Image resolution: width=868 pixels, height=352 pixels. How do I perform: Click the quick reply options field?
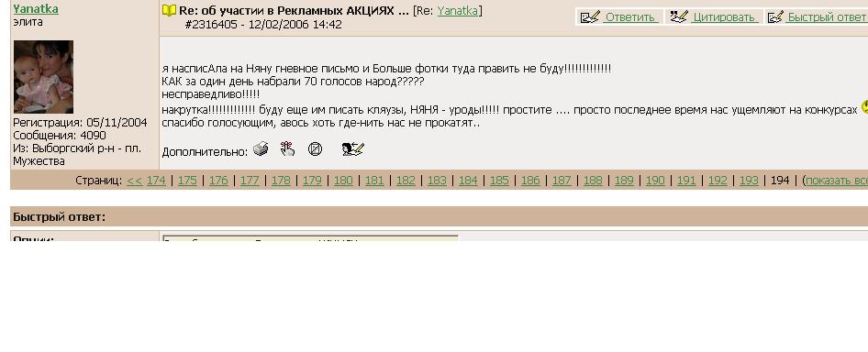pos(310,238)
